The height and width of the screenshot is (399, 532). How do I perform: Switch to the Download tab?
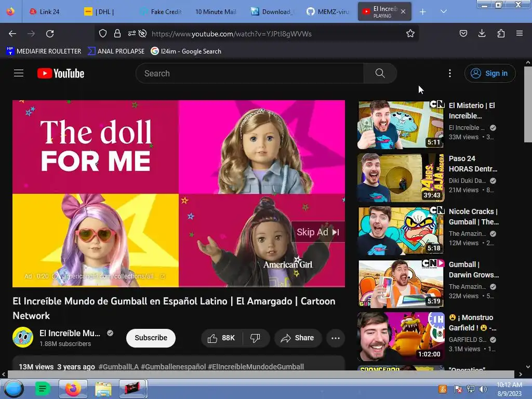[271, 11]
